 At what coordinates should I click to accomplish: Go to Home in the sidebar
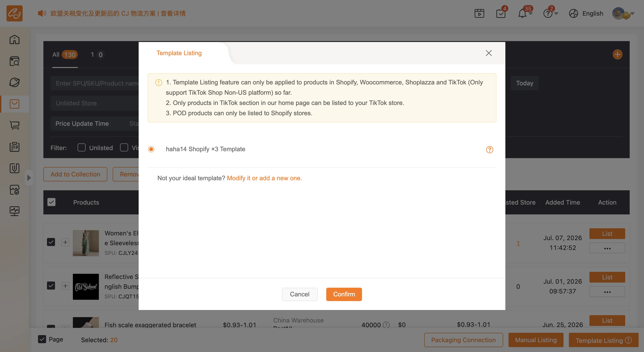(15, 40)
